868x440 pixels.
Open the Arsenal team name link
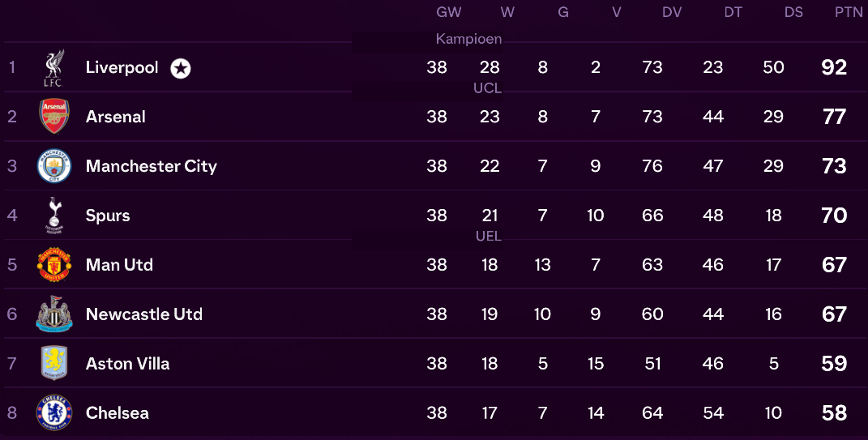point(116,117)
